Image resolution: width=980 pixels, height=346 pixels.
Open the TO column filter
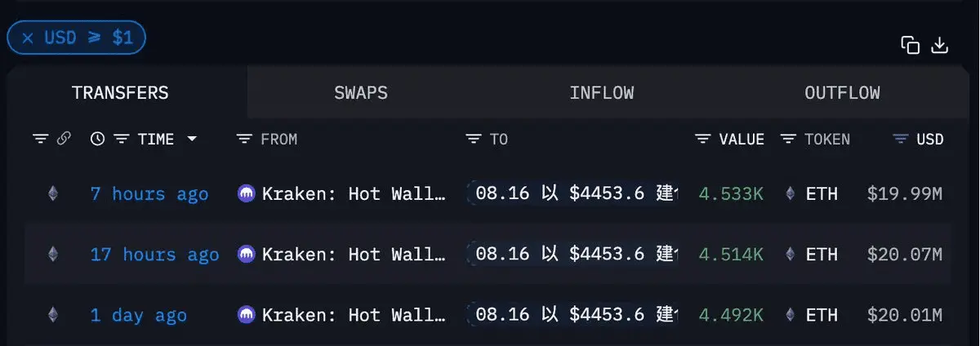(473, 140)
